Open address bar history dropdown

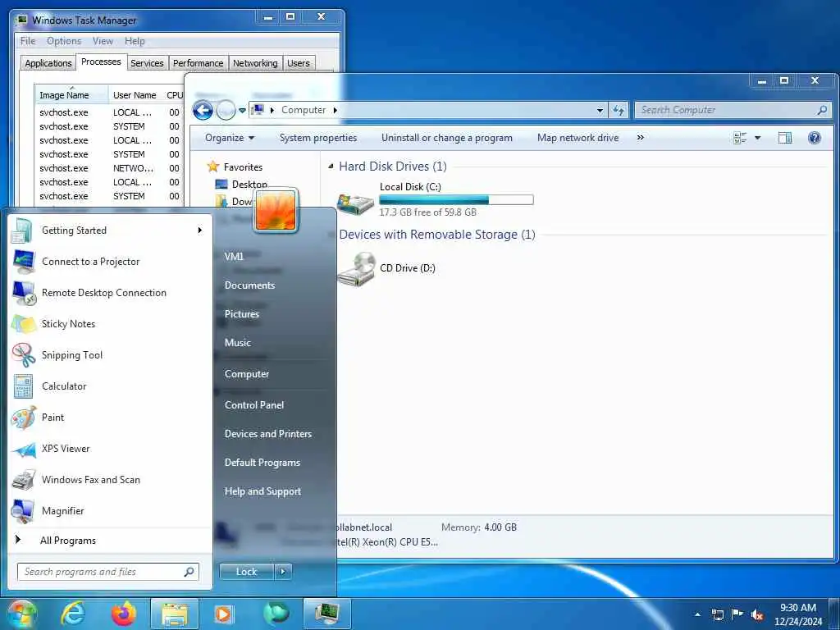[600, 111]
